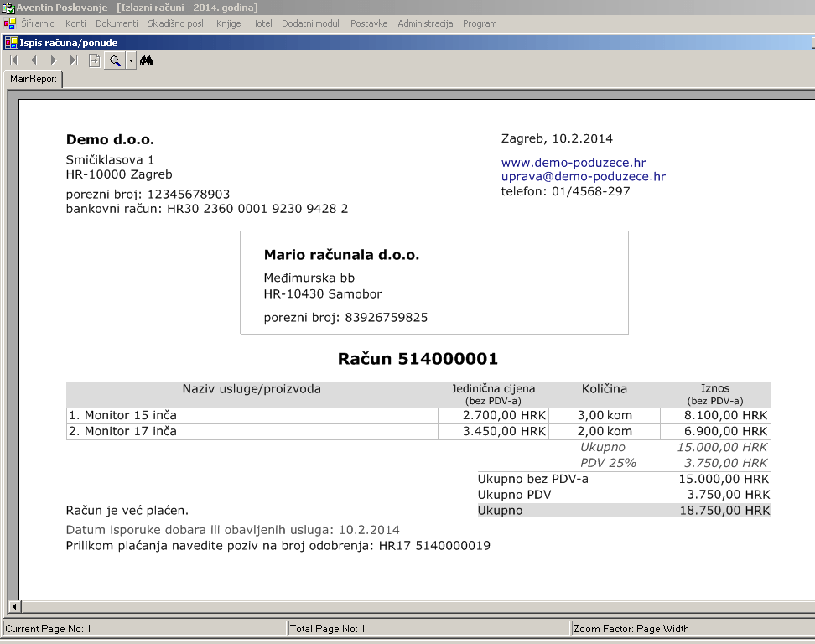Open the Skladišno posl. menu
Screen dimensions: 815x644
[177, 23]
